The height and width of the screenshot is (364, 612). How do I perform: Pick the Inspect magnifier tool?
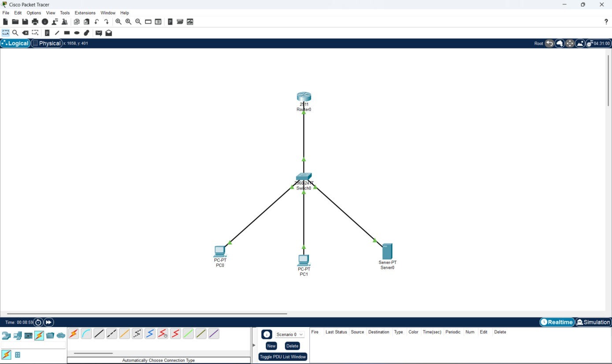coord(15,33)
